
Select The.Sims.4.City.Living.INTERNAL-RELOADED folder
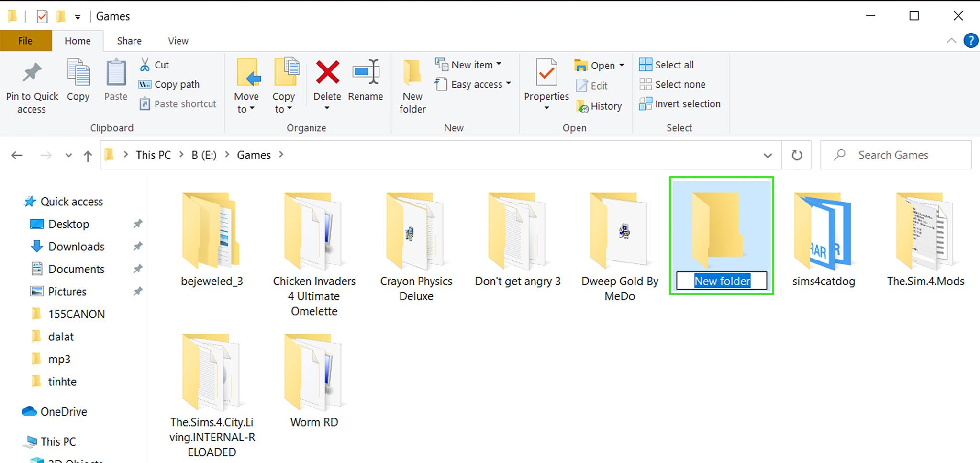coord(212,396)
